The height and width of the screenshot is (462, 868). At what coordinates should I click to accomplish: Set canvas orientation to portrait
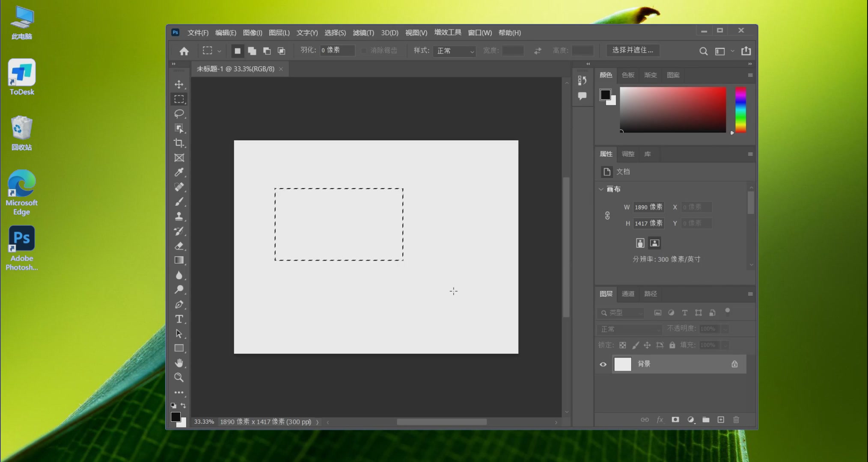(640, 243)
